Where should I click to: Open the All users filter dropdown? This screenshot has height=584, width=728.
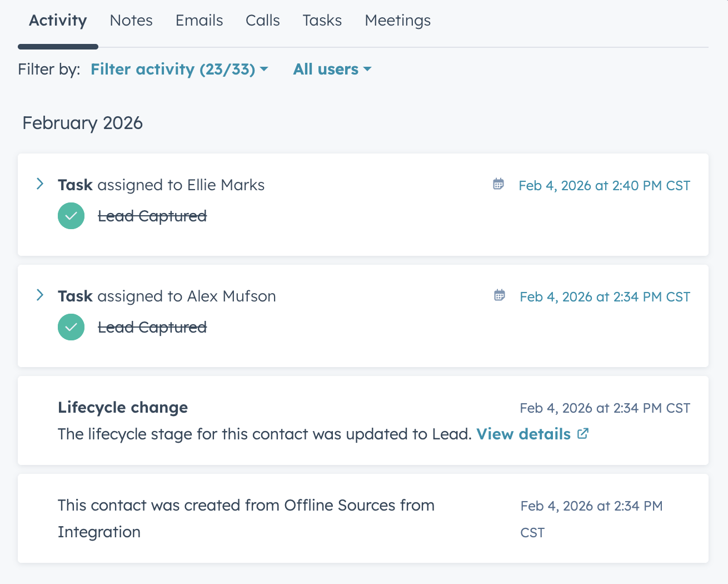coord(332,70)
